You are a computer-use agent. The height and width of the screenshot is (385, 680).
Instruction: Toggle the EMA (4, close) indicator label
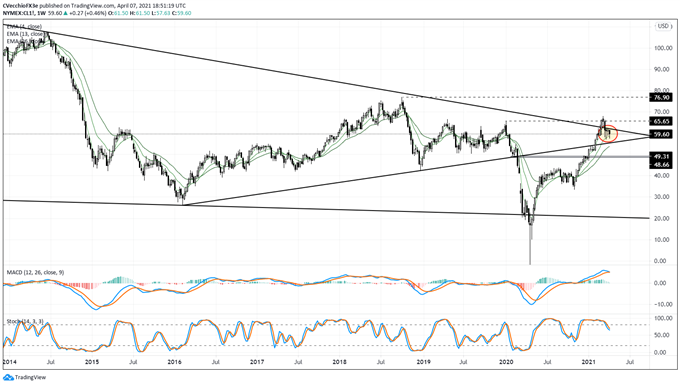point(24,26)
